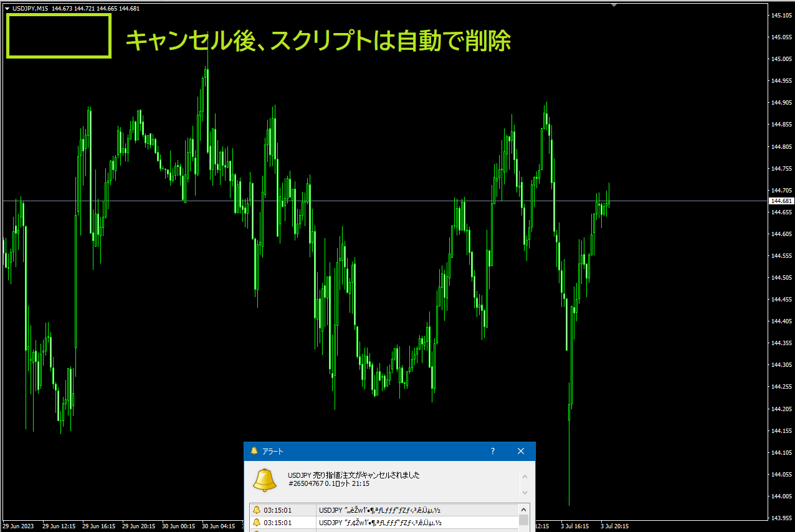This screenshot has width=795, height=532.
Task: Click the alert list scrollbar track
Action: pos(524,522)
